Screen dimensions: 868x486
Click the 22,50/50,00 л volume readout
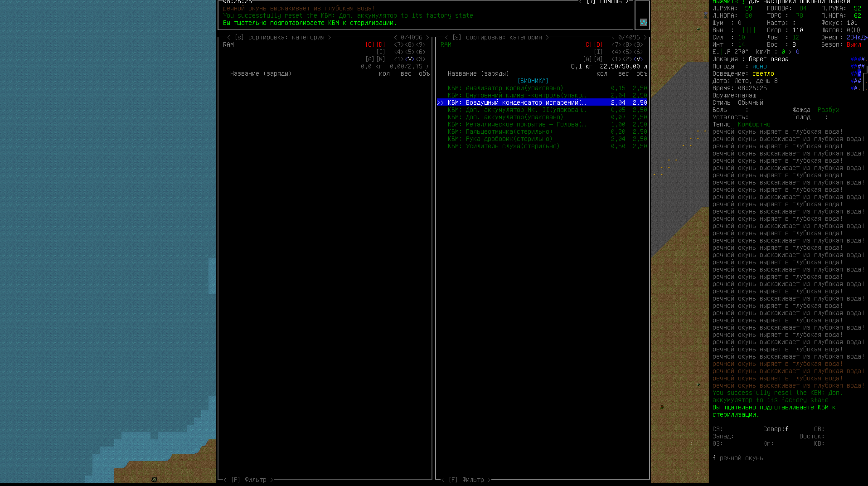tap(623, 66)
